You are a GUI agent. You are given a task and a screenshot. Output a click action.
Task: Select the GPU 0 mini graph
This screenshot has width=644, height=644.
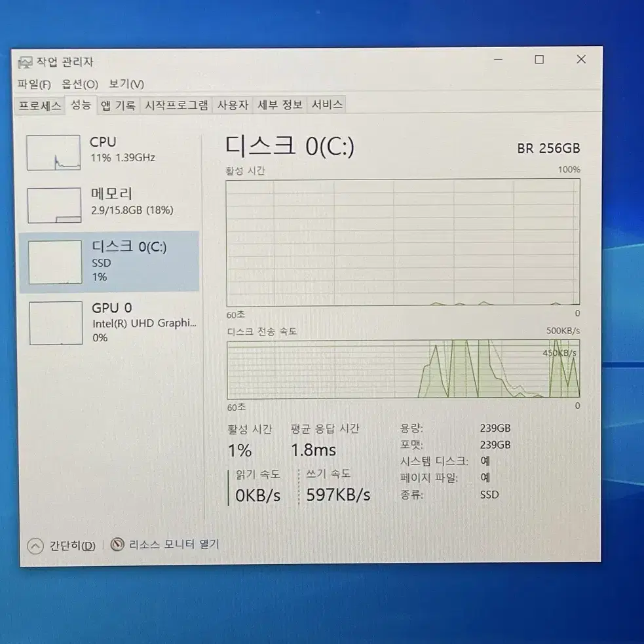click(x=56, y=323)
